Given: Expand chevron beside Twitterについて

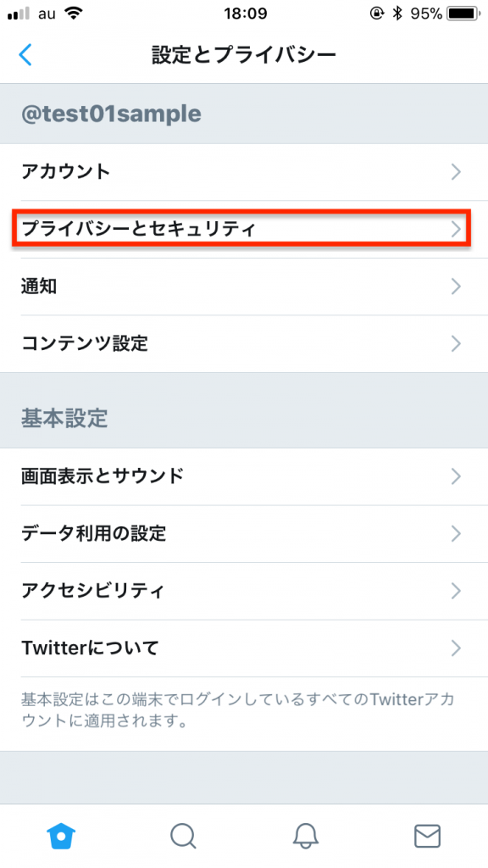Looking at the screenshot, I should pyautogui.click(x=456, y=648).
